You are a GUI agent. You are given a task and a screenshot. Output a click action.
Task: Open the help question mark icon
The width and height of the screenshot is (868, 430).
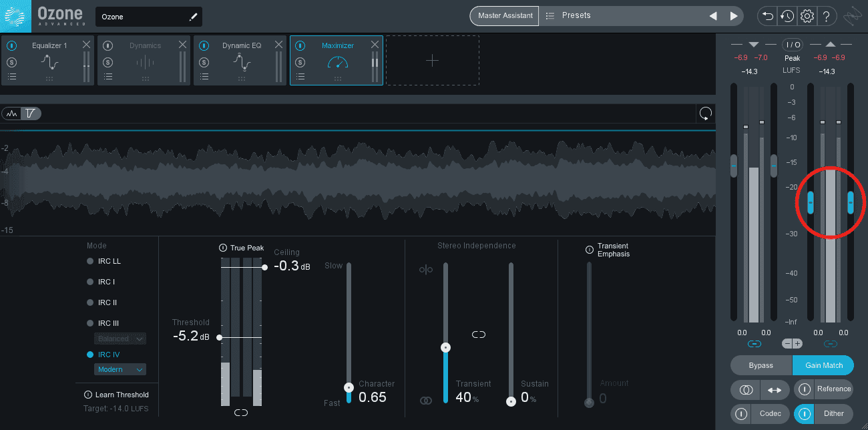[827, 16]
